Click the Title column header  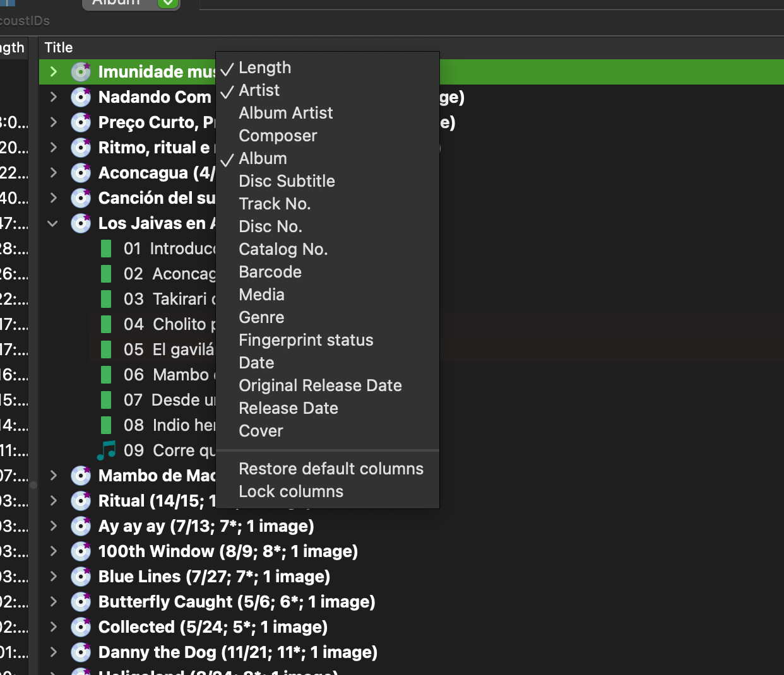pyautogui.click(x=59, y=47)
